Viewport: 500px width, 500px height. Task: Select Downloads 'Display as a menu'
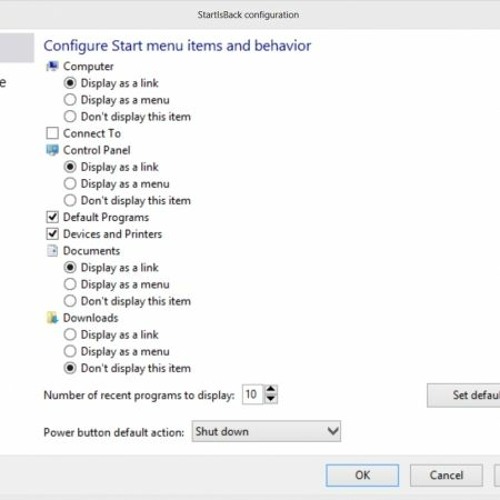70,351
